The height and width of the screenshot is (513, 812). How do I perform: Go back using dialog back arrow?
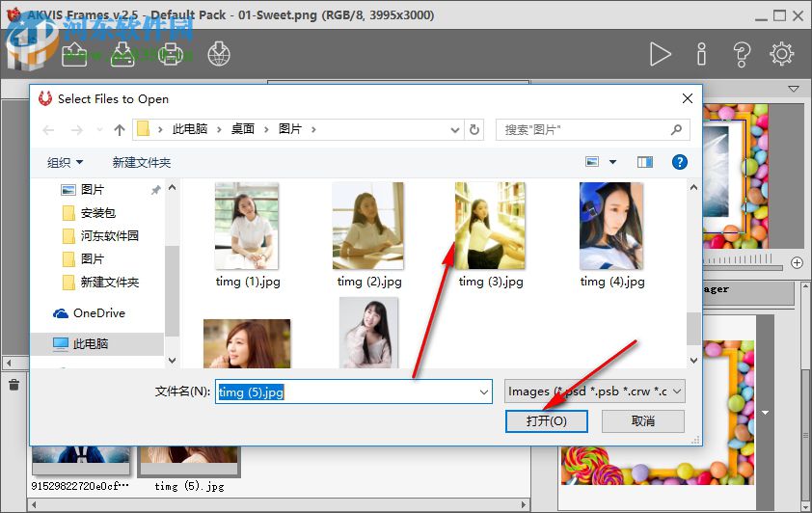coord(48,130)
